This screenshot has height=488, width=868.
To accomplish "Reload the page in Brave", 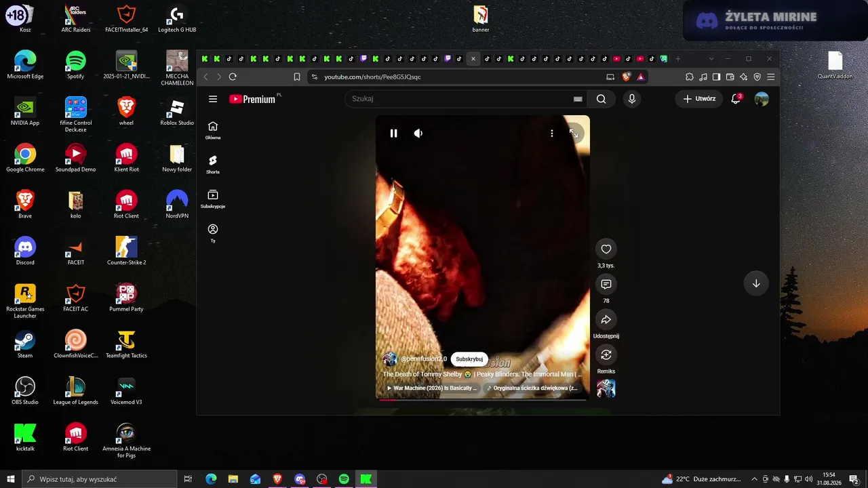I will (233, 77).
